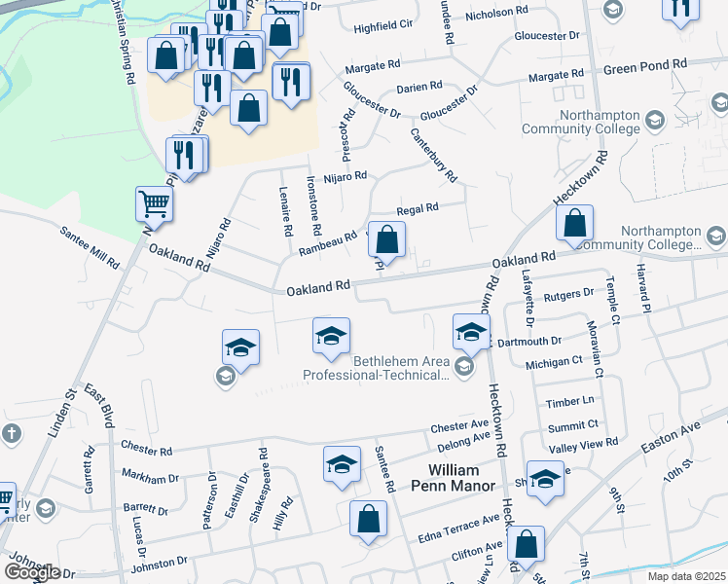The width and height of the screenshot is (728, 584).
Task: Click the Rambeau Rd street label
Action: (x=328, y=243)
